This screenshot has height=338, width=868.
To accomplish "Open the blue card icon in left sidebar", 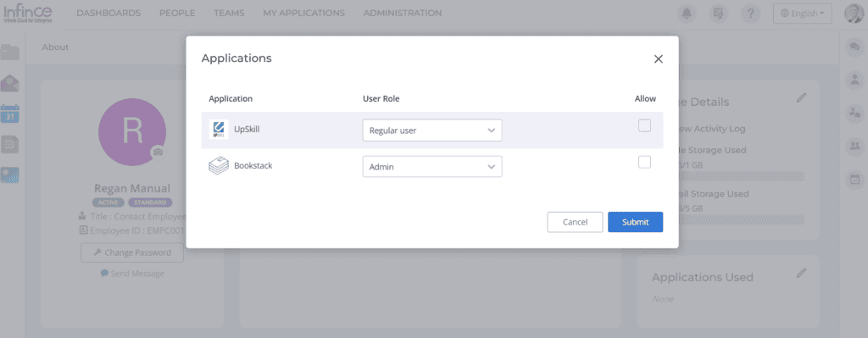I will 10,175.
